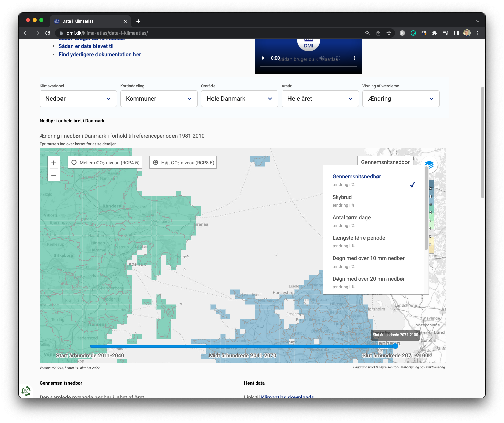Open video more options menu
The height and width of the screenshot is (423, 504).
pos(354,58)
